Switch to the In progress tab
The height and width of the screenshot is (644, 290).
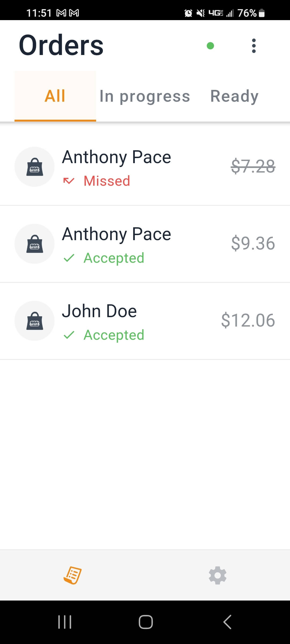pyautogui.click(x=145, y=96)
